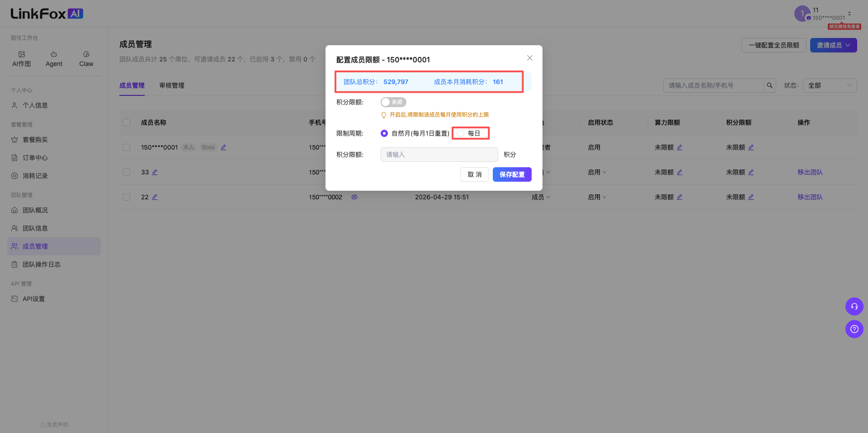Screen dimensions: 868x433
Task: Switch to the 审核管理 tab
Action: (172, 85)
